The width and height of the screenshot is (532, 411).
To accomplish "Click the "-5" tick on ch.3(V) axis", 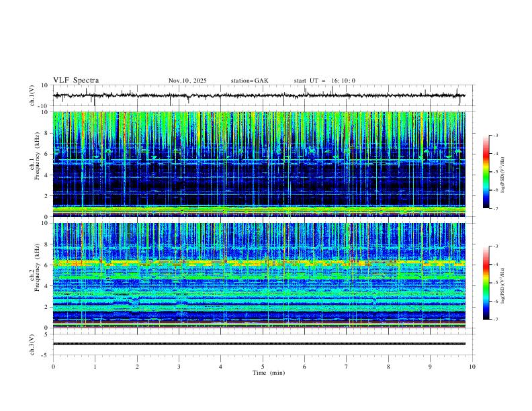I will (46, 355).
